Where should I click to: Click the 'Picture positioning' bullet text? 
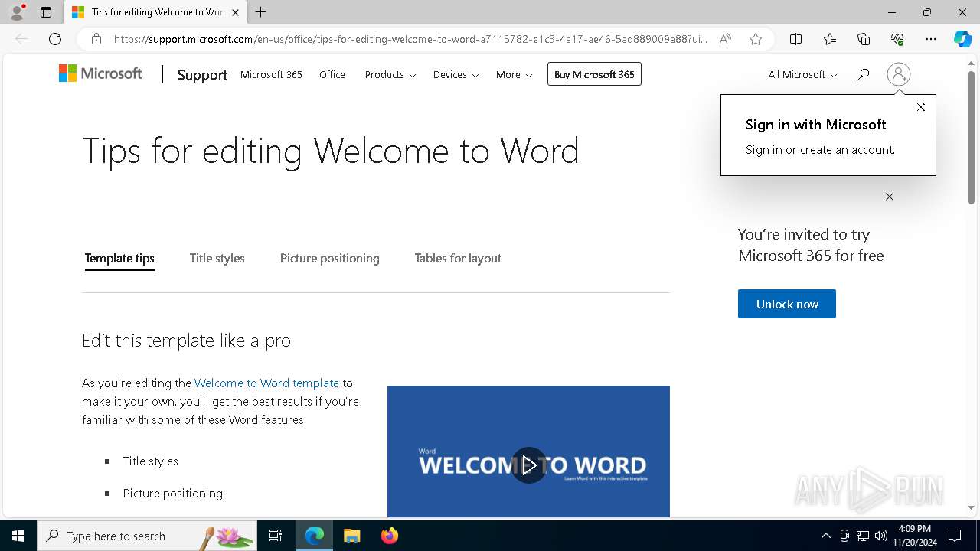point(173,494)
